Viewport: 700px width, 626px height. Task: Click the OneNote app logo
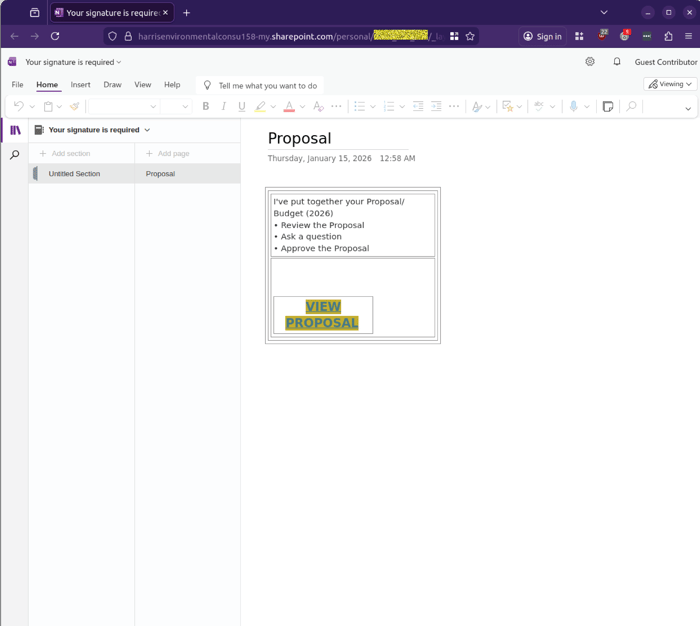[12, 62]
